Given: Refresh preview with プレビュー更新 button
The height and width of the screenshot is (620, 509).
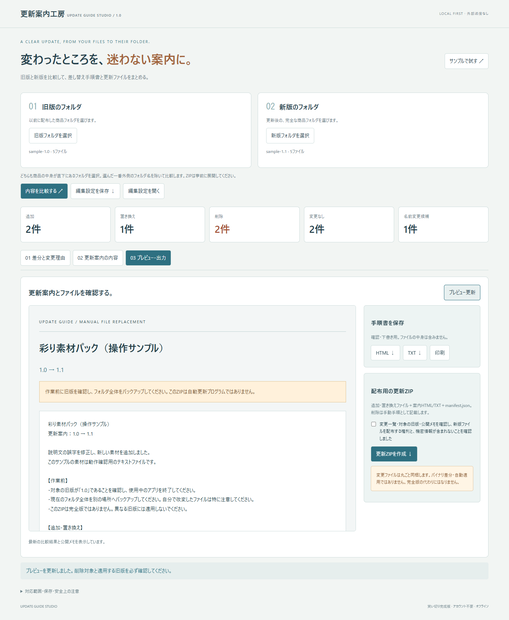Looking at the screenshot, I should [x=462, y=293].
